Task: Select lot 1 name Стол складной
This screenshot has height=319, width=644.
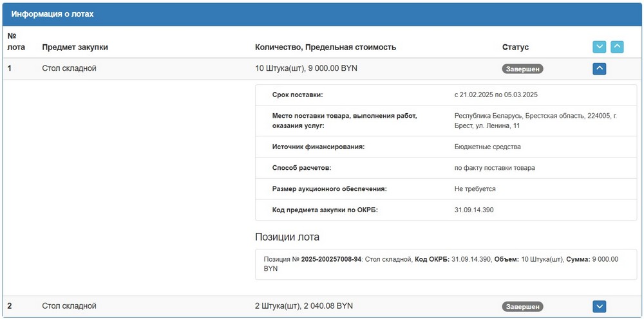Action: (x=69, y=68)
